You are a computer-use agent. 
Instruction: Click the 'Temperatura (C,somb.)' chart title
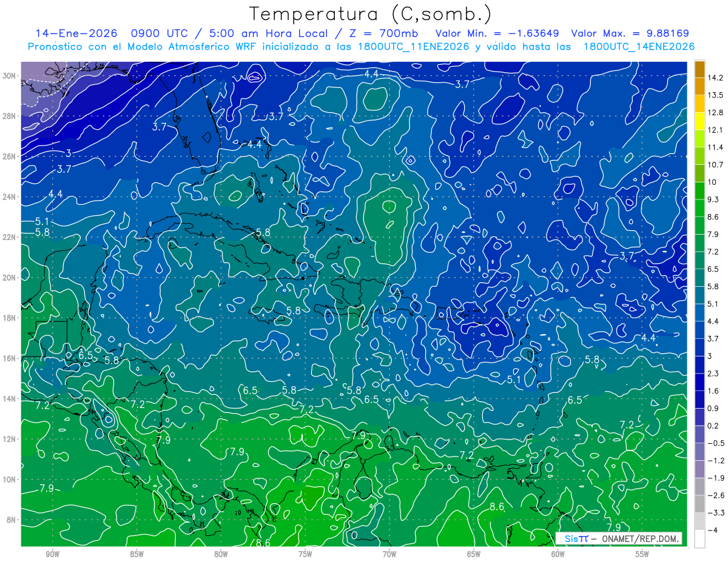click(x=371, y=14)
